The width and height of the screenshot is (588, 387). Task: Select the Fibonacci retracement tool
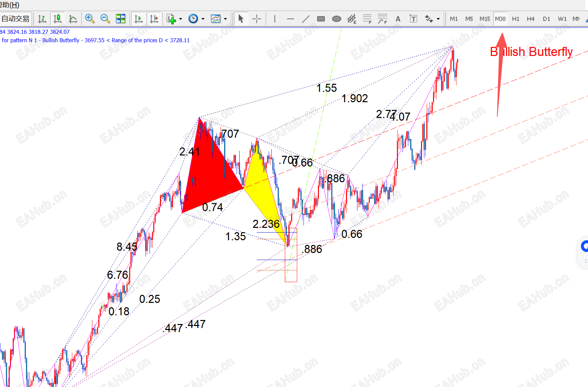(367, 19)
